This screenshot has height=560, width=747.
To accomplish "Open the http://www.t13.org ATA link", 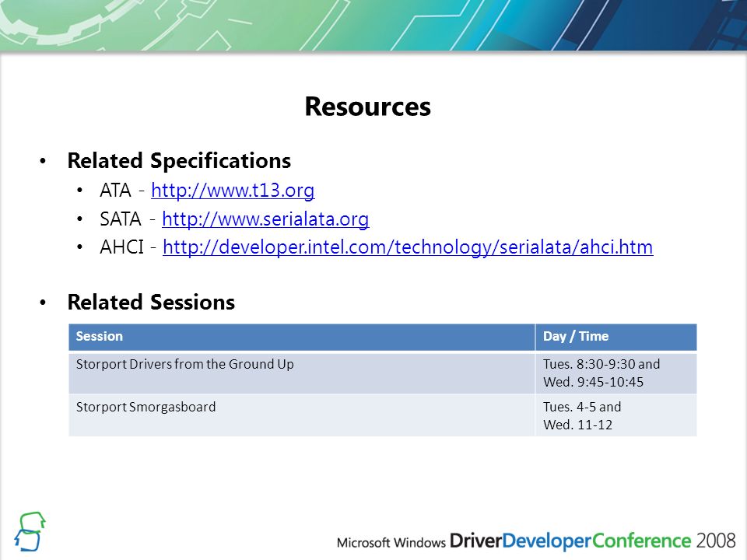I will tap(233, 191).
